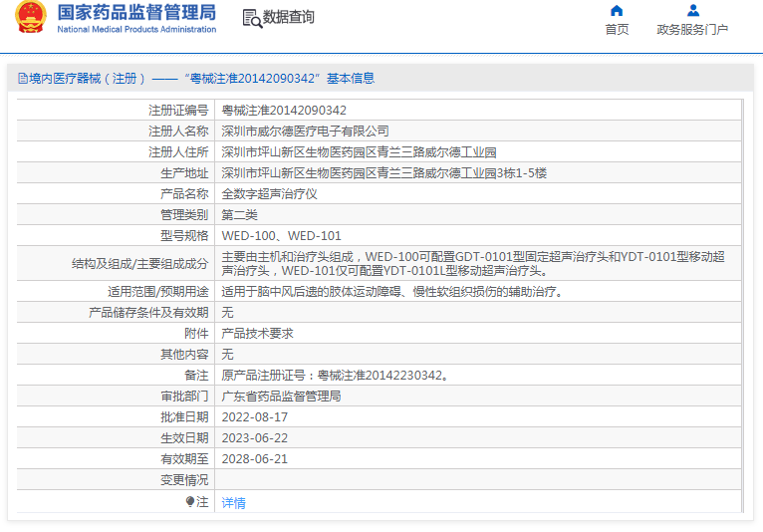Click 无 in 产品储存条件及有效期 row
The width and height of the screenshot is (763, 532).
pos(227,313)
